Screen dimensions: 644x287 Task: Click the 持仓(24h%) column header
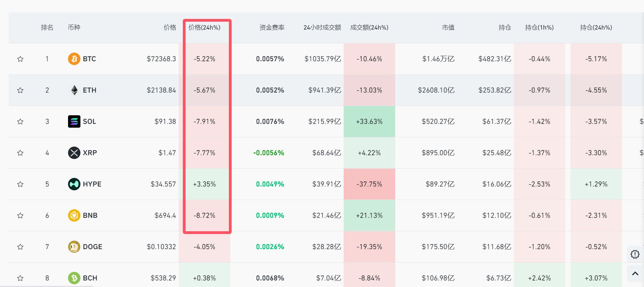coord(596,28)
